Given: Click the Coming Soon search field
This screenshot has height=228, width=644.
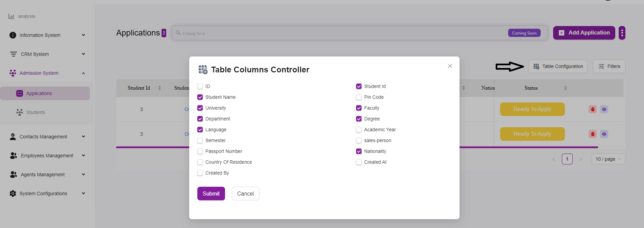Looking at the screenshot, I should [x=338, y=33].
